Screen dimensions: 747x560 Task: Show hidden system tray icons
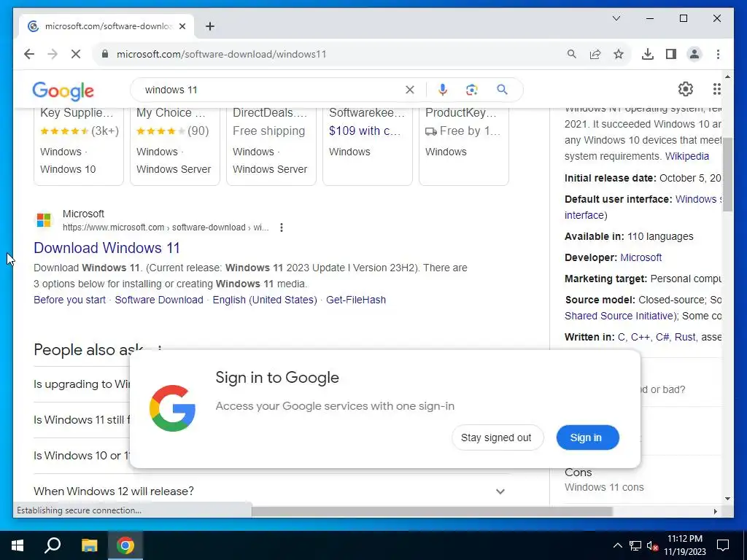tap(617, 545)
